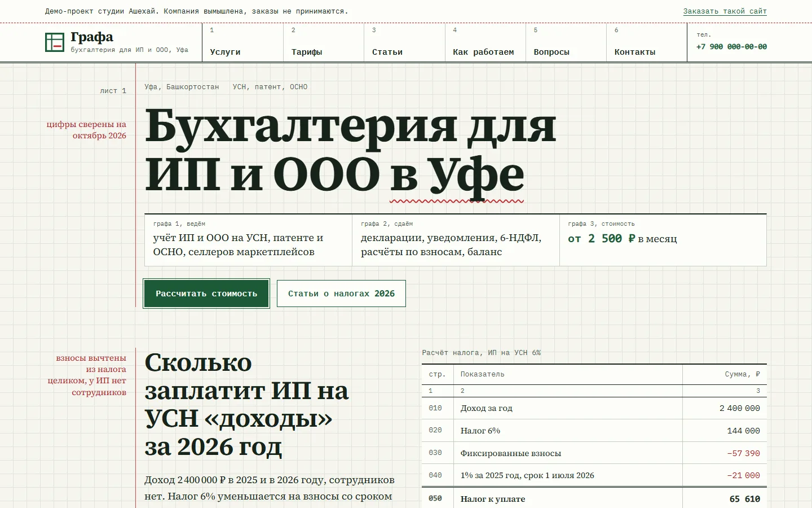Click the 'Сумма, ₽' column header
This screenshot has width=812, height=508.
[742, 374]
